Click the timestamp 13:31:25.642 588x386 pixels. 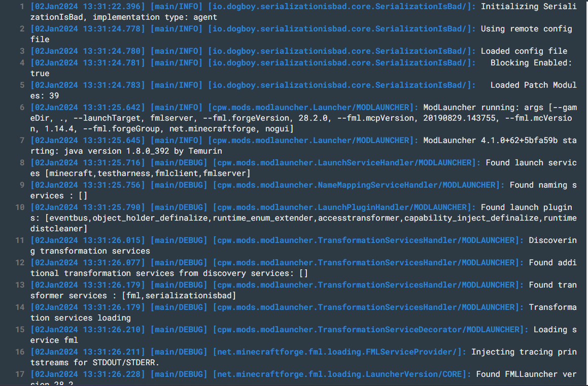(112, 107)
